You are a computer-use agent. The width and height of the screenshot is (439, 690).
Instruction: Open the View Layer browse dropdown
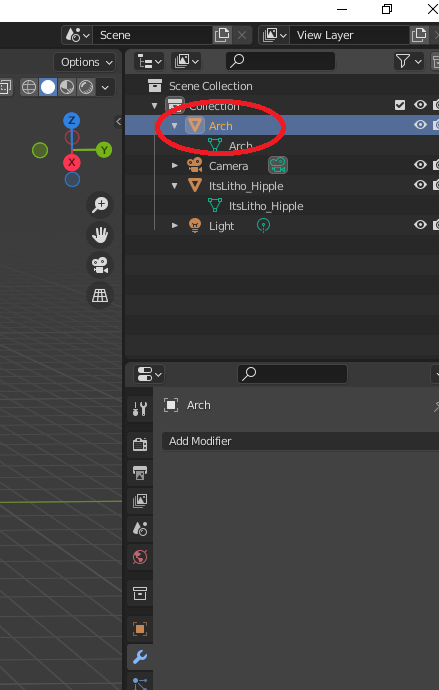(274, 35)
